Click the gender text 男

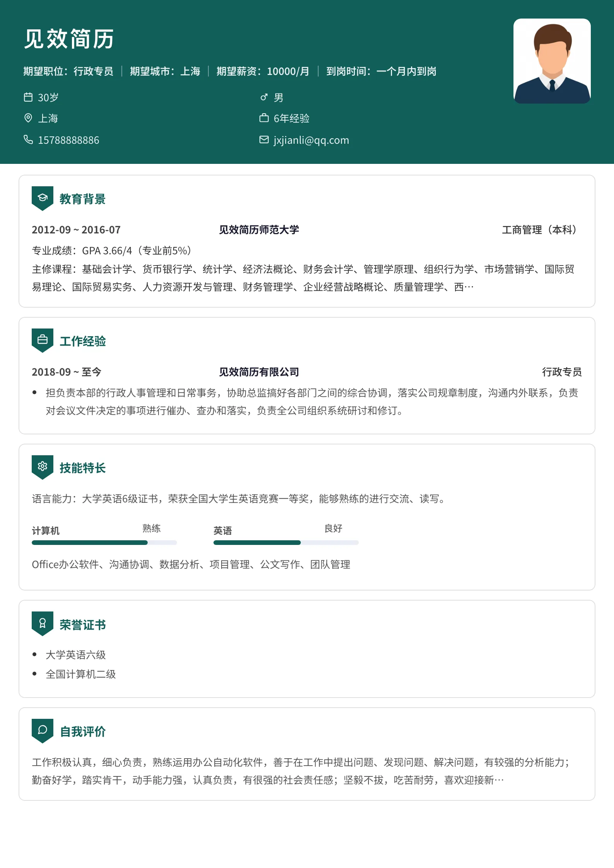point(278,97)
